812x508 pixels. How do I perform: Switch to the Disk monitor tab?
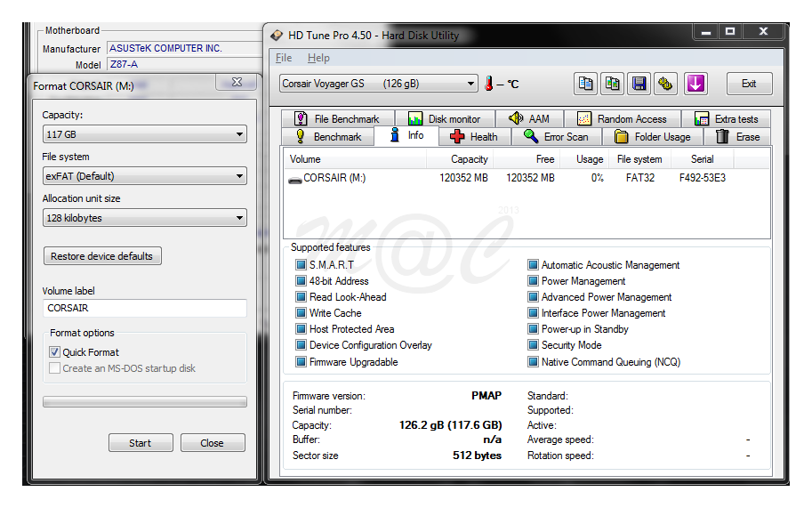[x=445, y=118]
